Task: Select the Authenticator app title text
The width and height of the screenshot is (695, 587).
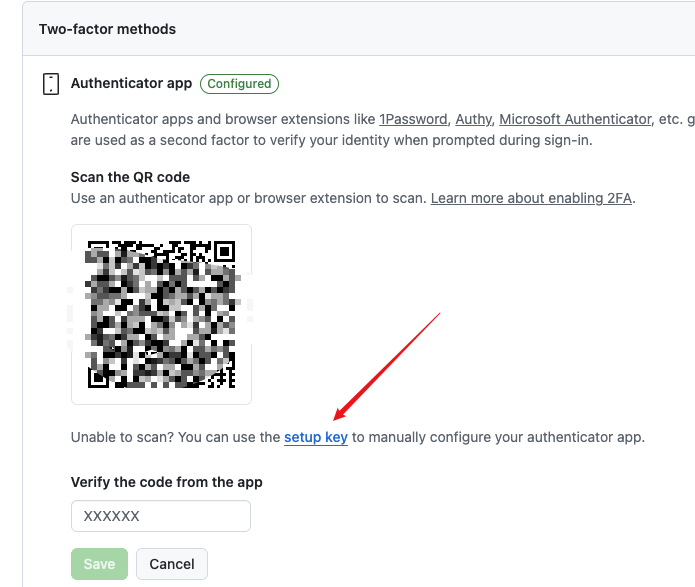Action: (x=131, y=84)
